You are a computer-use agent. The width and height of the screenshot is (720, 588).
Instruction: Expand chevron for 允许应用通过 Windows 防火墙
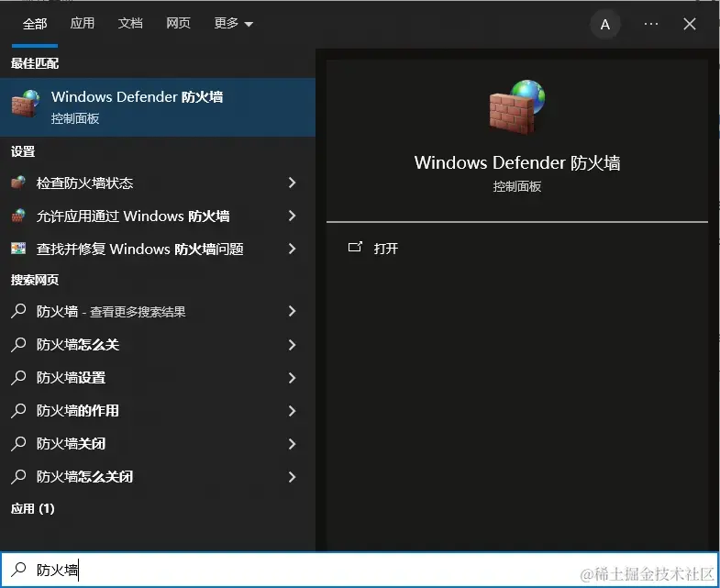pos(292,216)
